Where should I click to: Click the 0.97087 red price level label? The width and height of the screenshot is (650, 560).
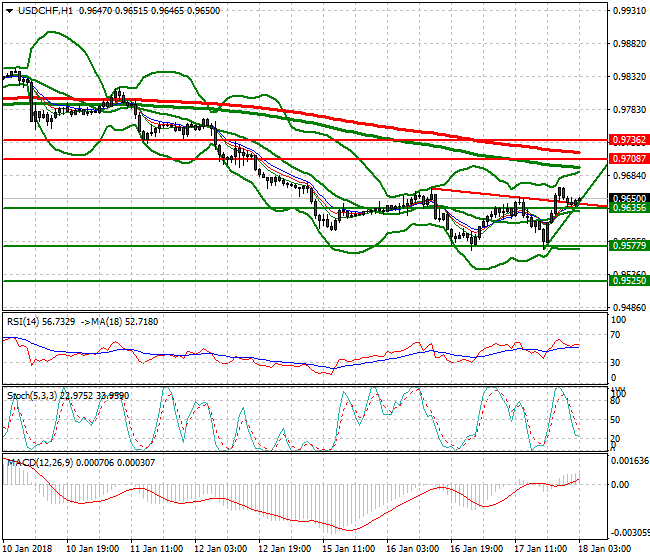(x=629, y=158)
